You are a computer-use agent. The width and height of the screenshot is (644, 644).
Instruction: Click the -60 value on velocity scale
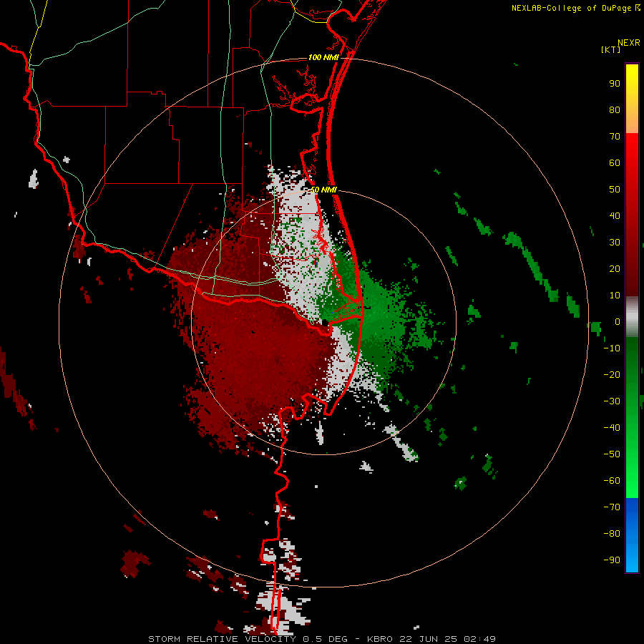point(612,481)
